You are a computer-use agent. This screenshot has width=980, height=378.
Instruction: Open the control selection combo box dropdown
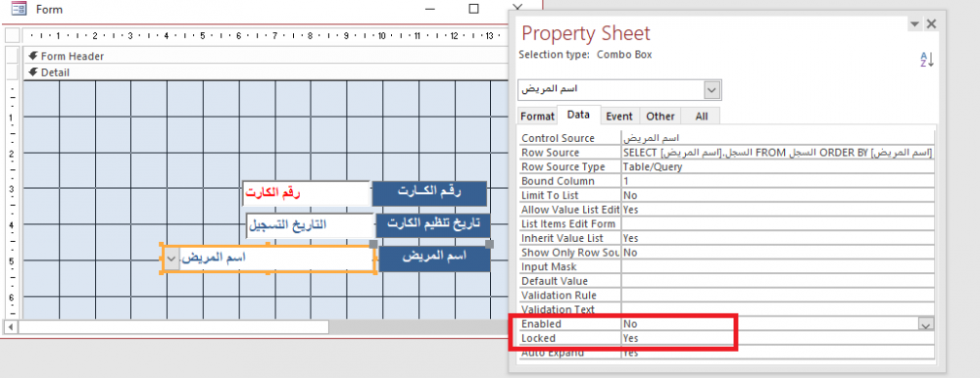pyautogui.click(x=711, y=90)
